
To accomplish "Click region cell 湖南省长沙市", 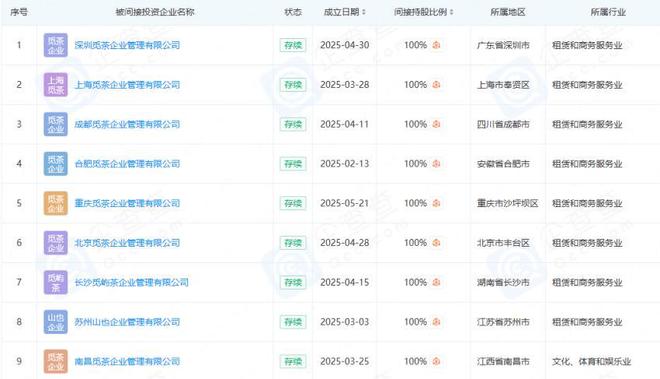I will 503,282.
